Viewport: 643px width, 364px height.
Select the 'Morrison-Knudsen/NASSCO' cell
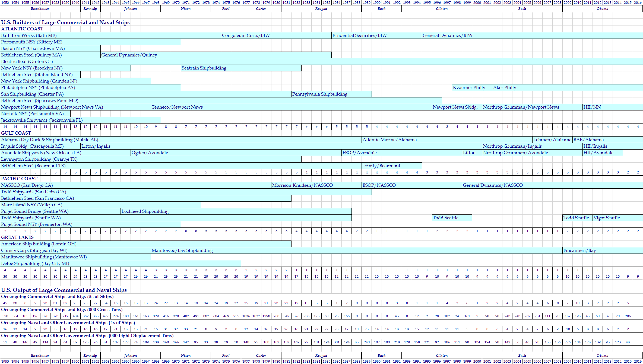pos(316,185)
